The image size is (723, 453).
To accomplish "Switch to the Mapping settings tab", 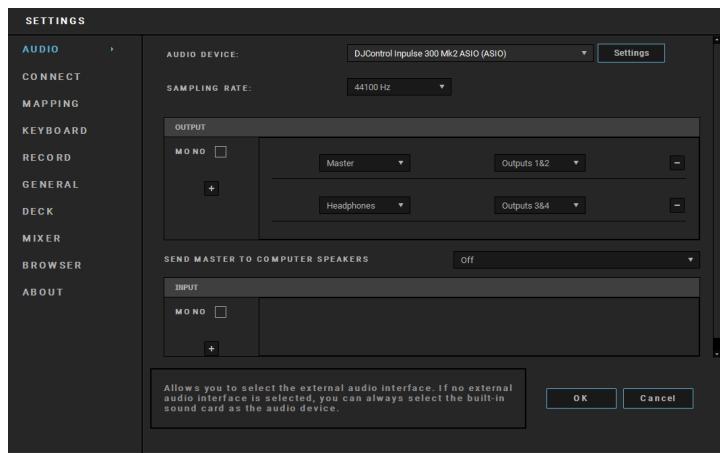I will (x=51, y=103).
